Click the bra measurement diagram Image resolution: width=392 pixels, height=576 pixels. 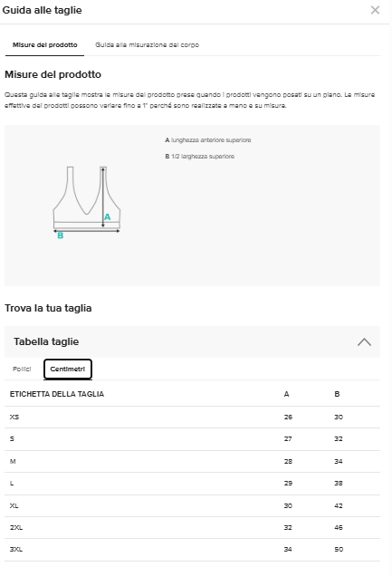point(87,202)
